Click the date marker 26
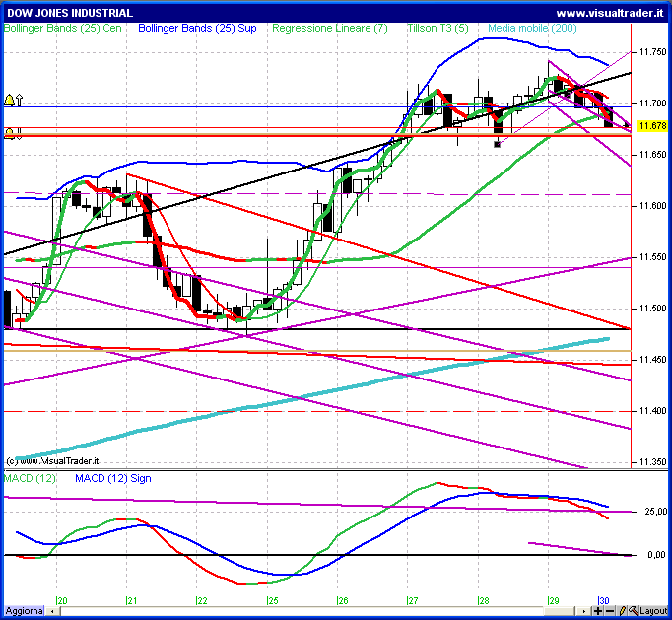Viewport: 672px width, 620px height. [x=343, y=600]
